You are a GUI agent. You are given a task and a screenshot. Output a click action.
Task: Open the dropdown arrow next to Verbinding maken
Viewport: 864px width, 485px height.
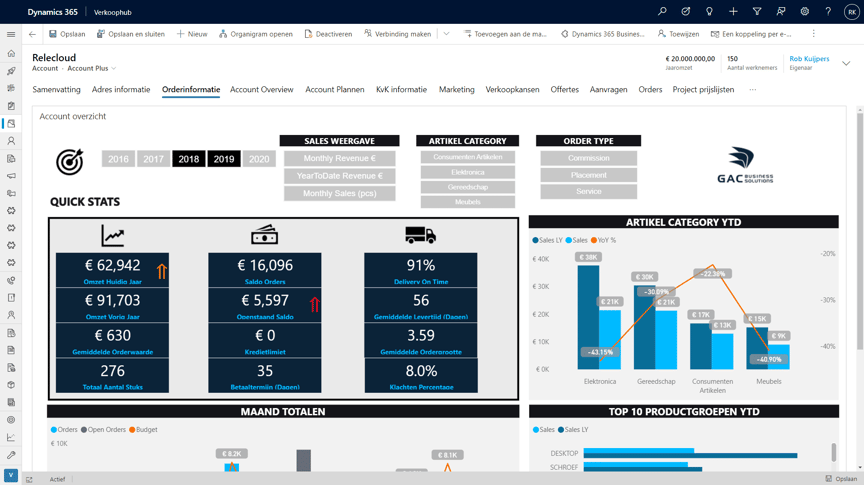coord(446,34)
